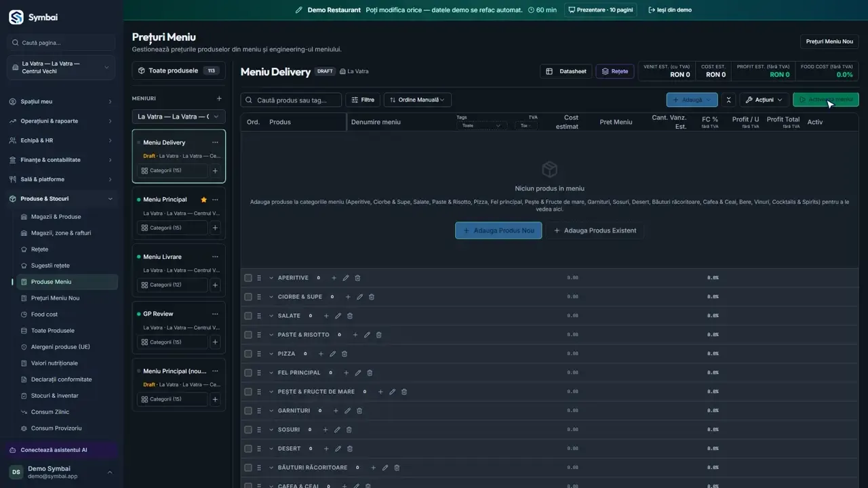Screen dimensions: 868x488
Task: Open the three-dot menu for GP Review
Action: pyautogui.click(x=215, y=314)
